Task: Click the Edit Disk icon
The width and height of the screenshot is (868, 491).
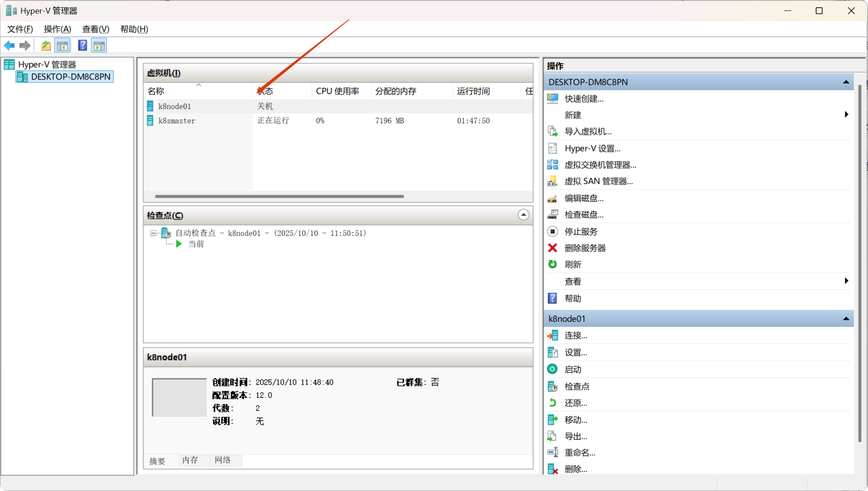Action: [x=553, y=198]
